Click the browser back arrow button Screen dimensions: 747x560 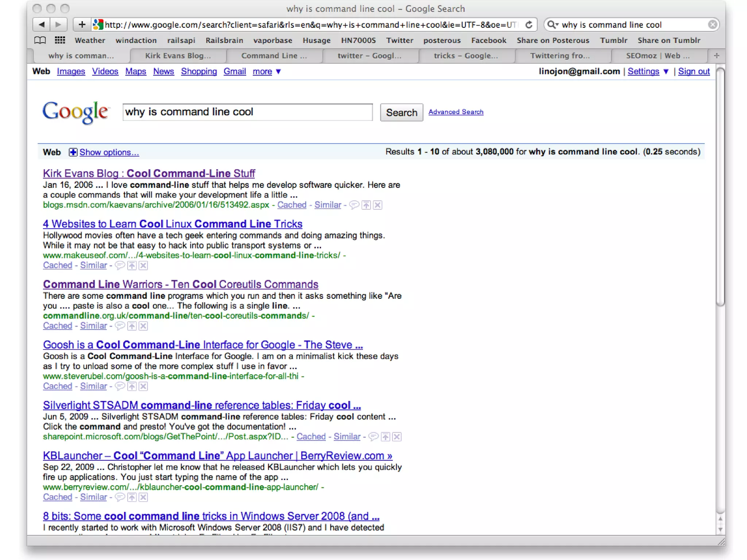(x=41, y=24)
